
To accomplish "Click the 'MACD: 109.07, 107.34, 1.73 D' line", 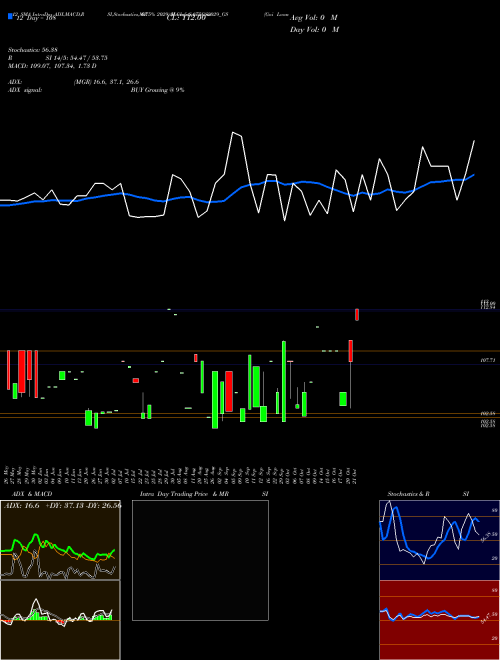I will pos(53,66).
